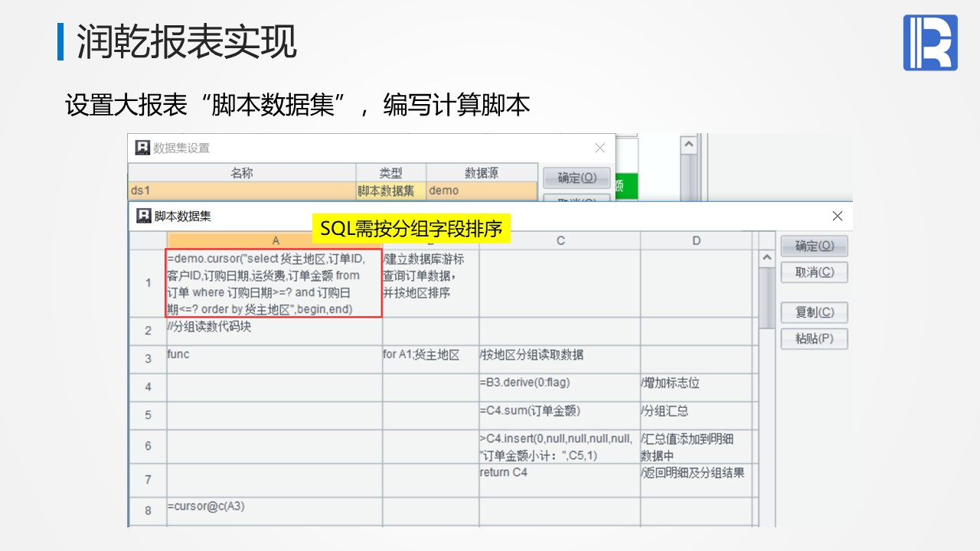The width and height of the screenshot is (980, 551).
Task: Select the cell containing =demo.cursor SQL query
Action: pos(274,283)
